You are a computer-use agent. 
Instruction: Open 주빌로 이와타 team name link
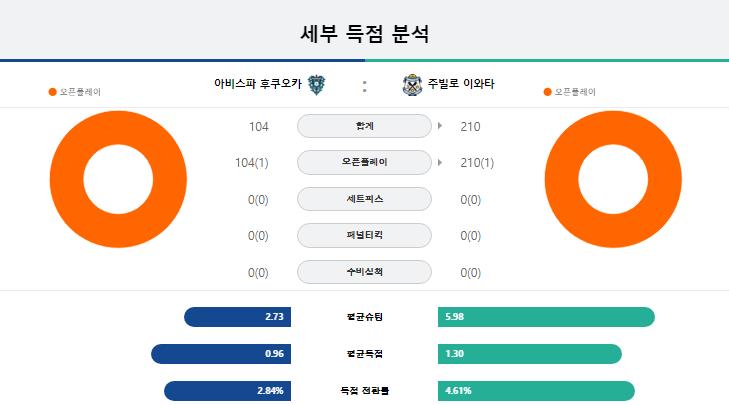click(461, 84)
